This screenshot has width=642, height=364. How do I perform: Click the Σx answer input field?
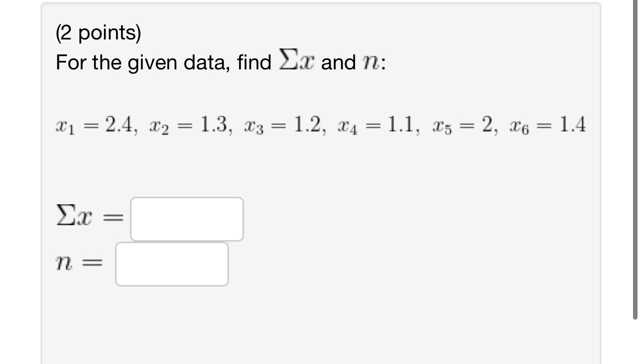point(186,218)
